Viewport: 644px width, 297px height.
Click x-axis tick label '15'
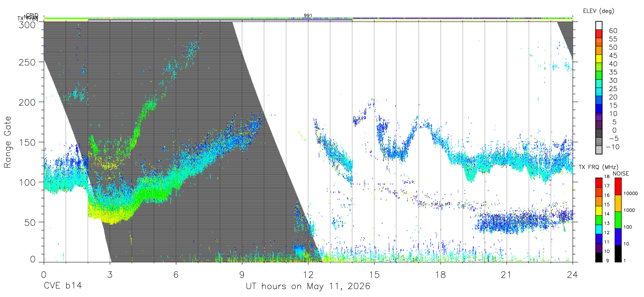coord(374,275)
